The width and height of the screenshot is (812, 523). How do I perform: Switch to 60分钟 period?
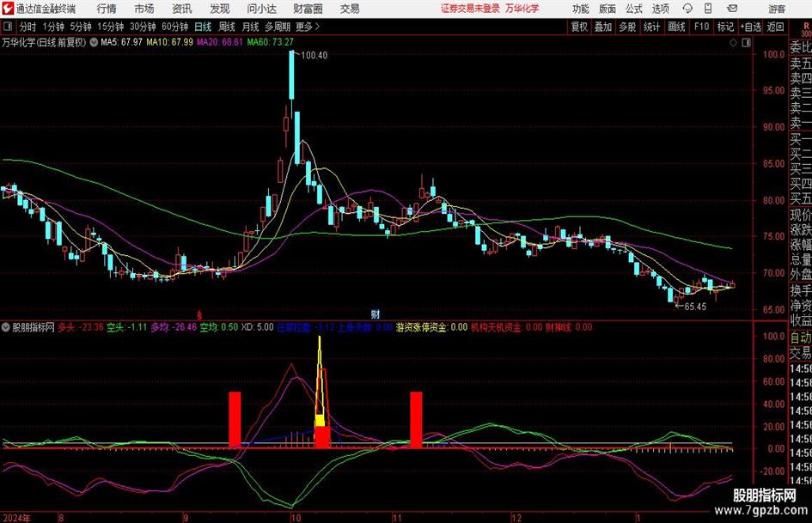174,27
